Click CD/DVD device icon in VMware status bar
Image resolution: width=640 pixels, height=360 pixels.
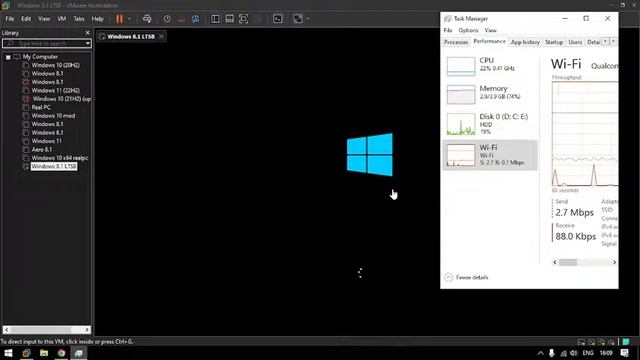591,342
